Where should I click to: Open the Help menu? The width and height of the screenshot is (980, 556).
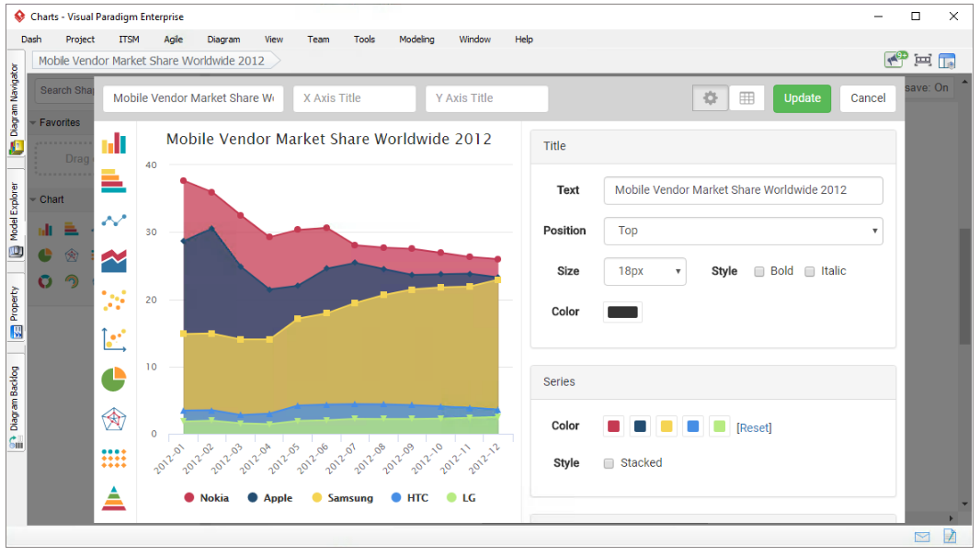[524, 40]
